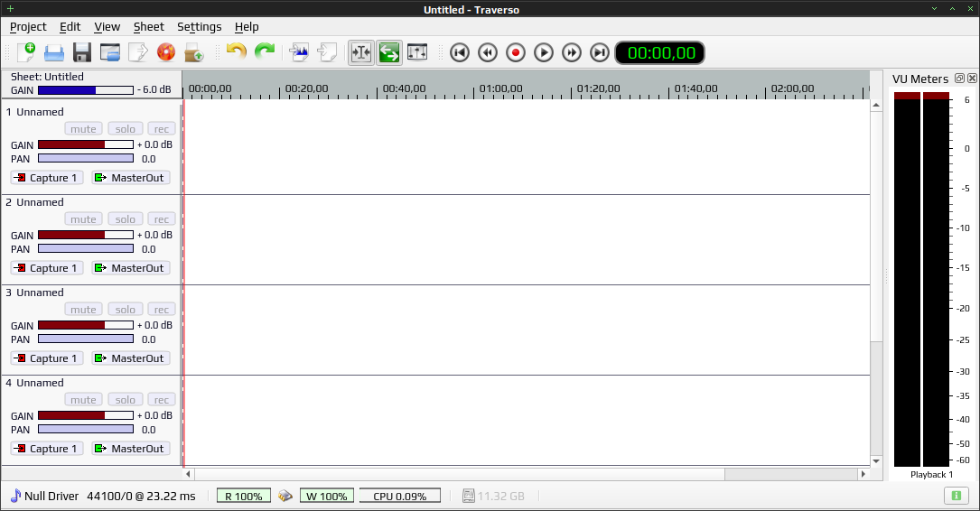
Task: Click the insert silence page icon
Action: (327, 52)
